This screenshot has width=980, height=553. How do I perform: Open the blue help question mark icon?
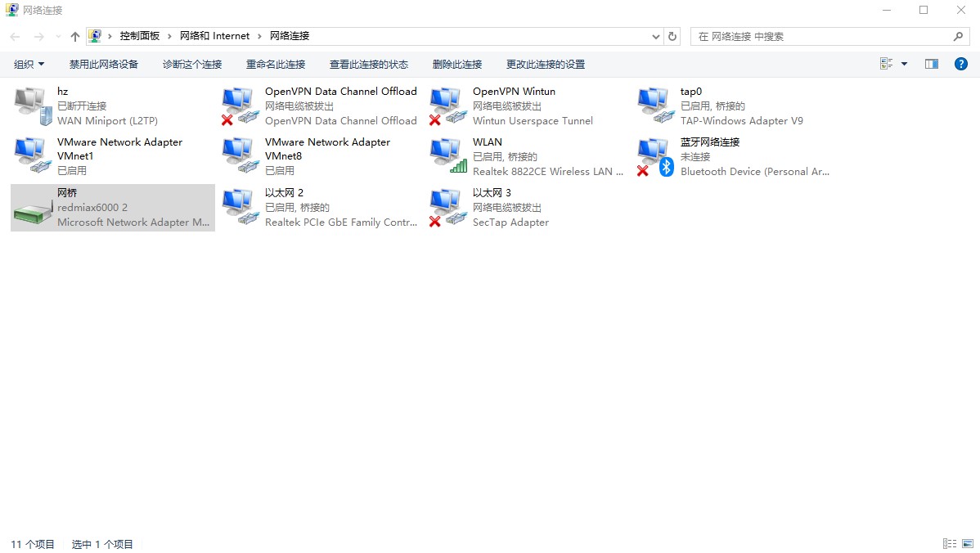[x=961, y=64]
